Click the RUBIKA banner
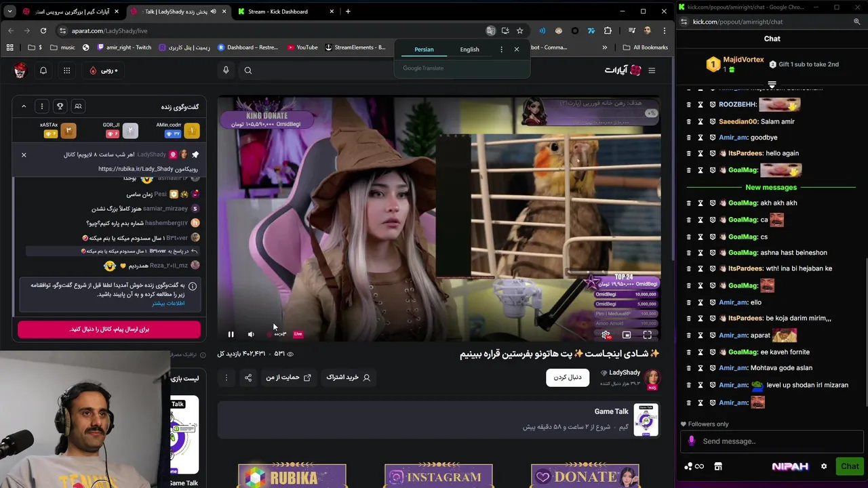The height and width of the screenshot is (488, 868). (292, 476)
